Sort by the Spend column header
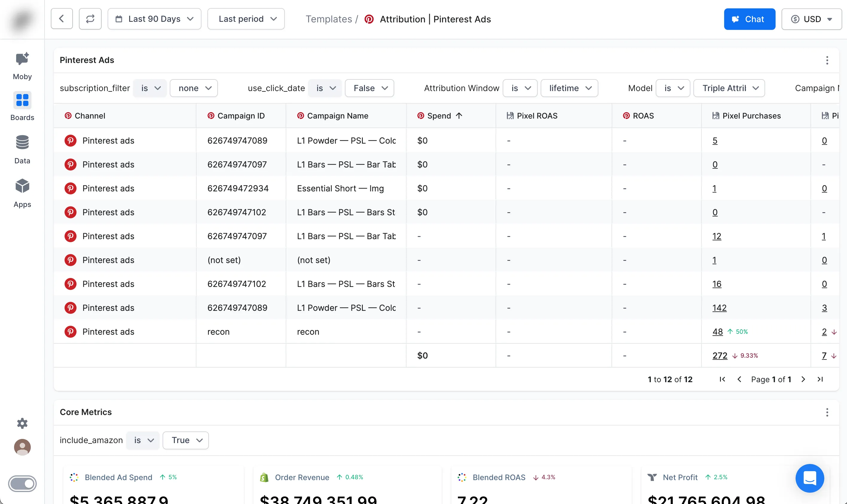This screenshot has height=504, width=847. pyautogui.click(x=439, y=116)
